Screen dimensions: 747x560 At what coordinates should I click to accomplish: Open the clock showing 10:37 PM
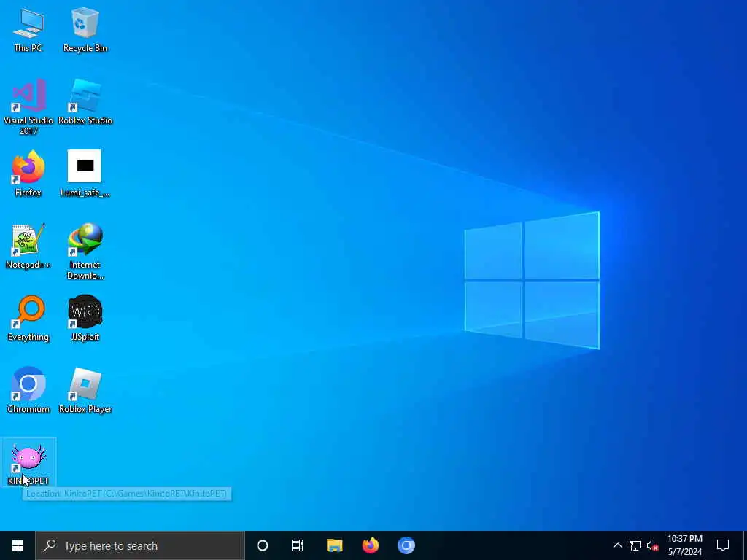click(685, 545)
